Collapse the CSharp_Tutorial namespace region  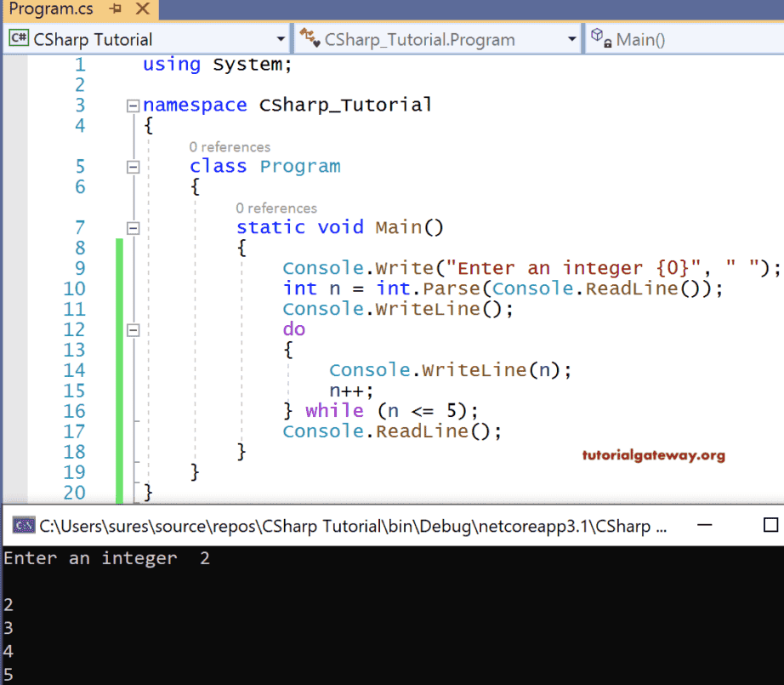coord(132,105)
